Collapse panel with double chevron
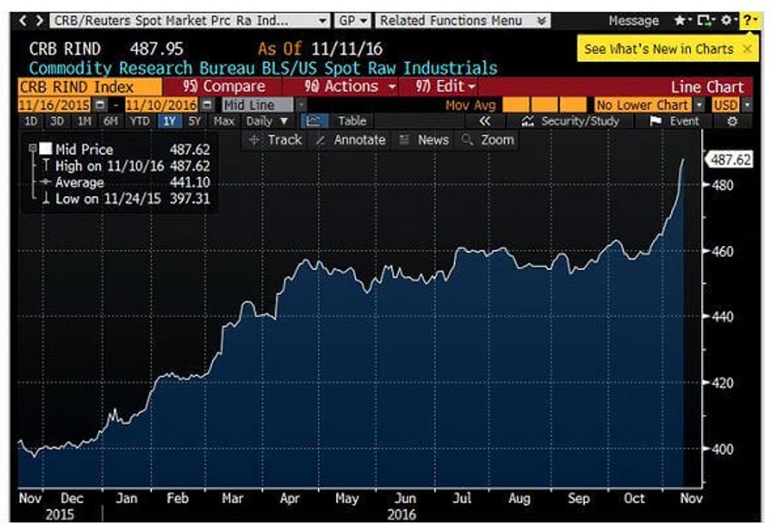 (x=484, y=121)
